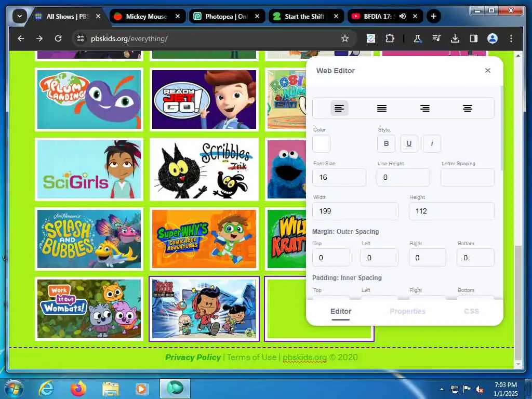Go forward to next page
The image size is (532, 399).
[x=39, y=38]
